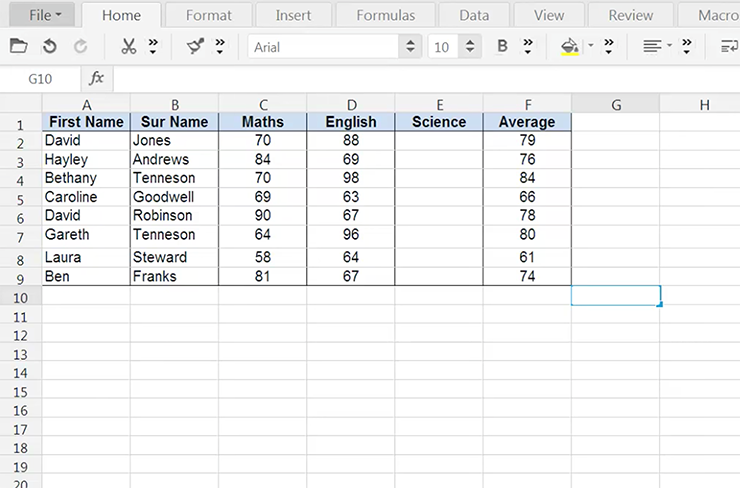This screenshot has width=740, height=488.
Task: Click the horizontal alignment icon
Action: click(x=652, y=47)
